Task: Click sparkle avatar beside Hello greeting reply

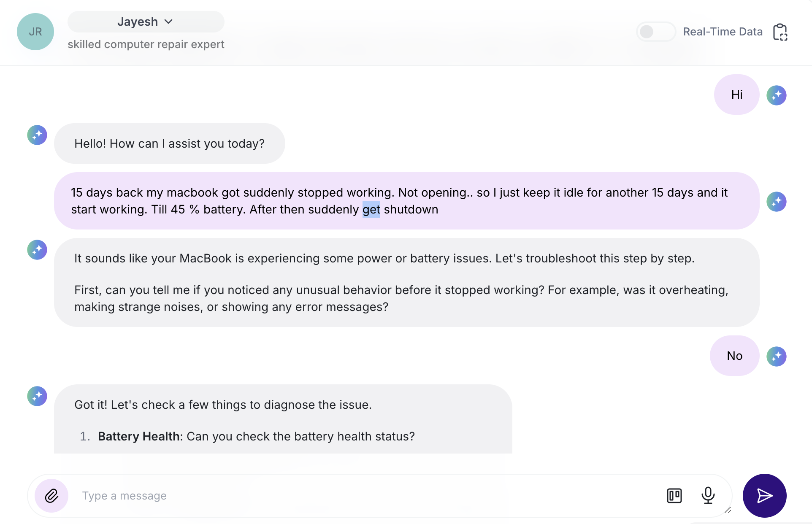Action: coord(37,135)
